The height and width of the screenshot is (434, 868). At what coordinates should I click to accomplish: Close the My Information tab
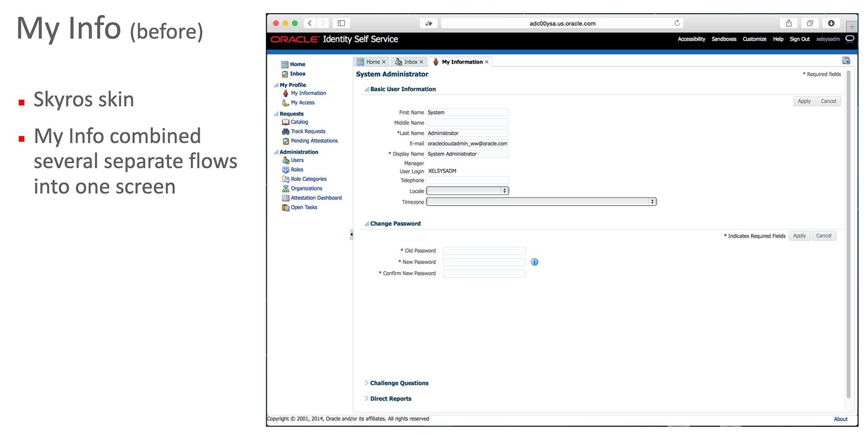[x=487, y=62]
